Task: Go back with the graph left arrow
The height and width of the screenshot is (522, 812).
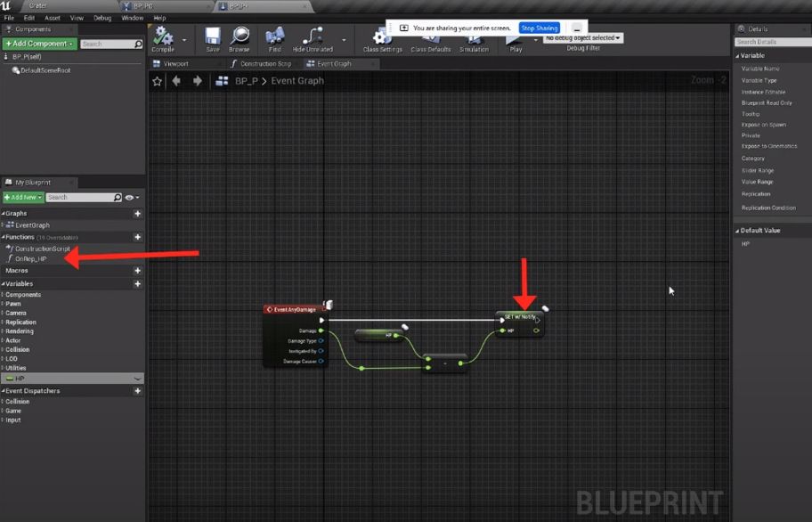Action: tap(176, 81)
